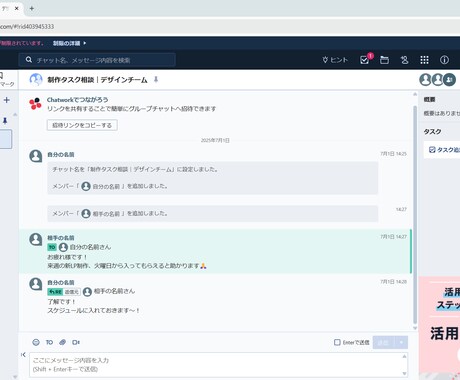Click the Chatwork logo icon in the invite banner
The image size is (460, 380).
click(35, 104)
